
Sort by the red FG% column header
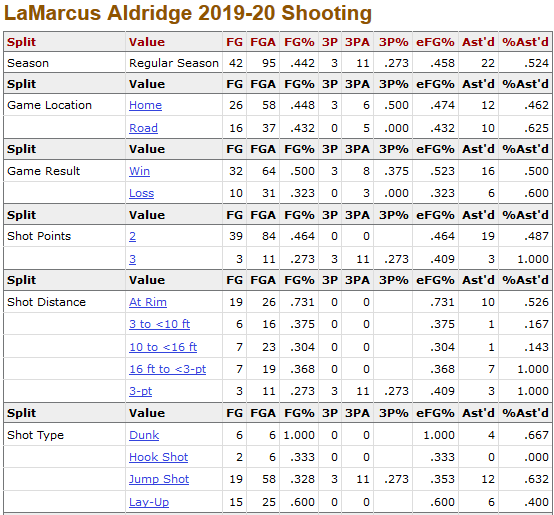pyautogui.click(x=299, y=42)
